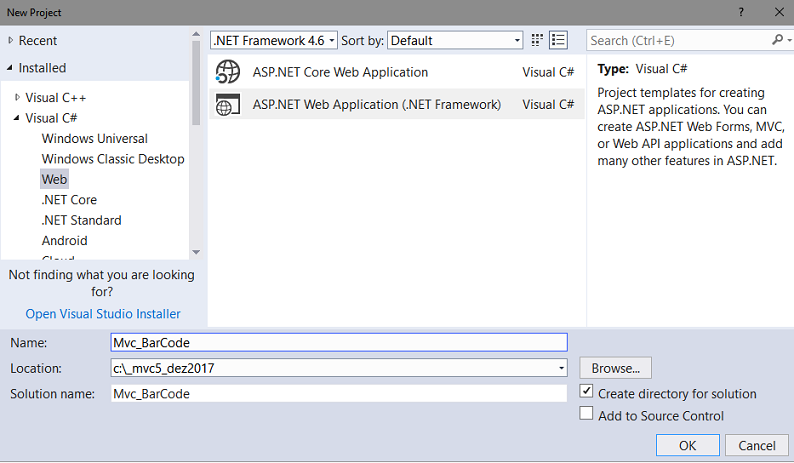The width and height of the screenshot is (794, 463).
Task: Open Visual Studio Installer link
Action: point(103,314)
